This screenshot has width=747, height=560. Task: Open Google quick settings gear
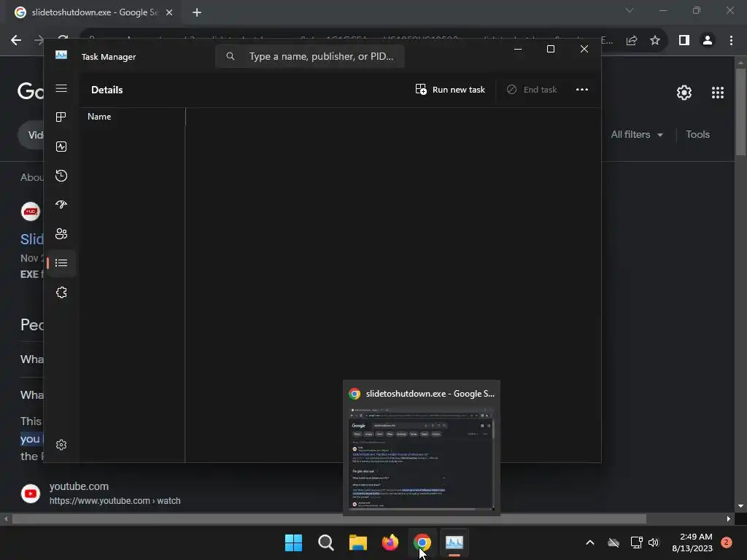click(684, 93)
